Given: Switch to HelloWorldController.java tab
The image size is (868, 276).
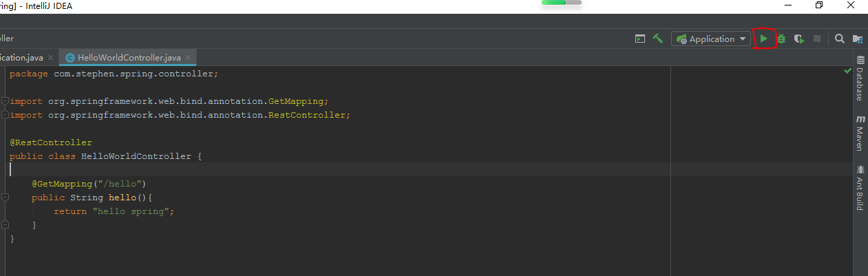Looking at the screenshot, I should pos(129,57).
